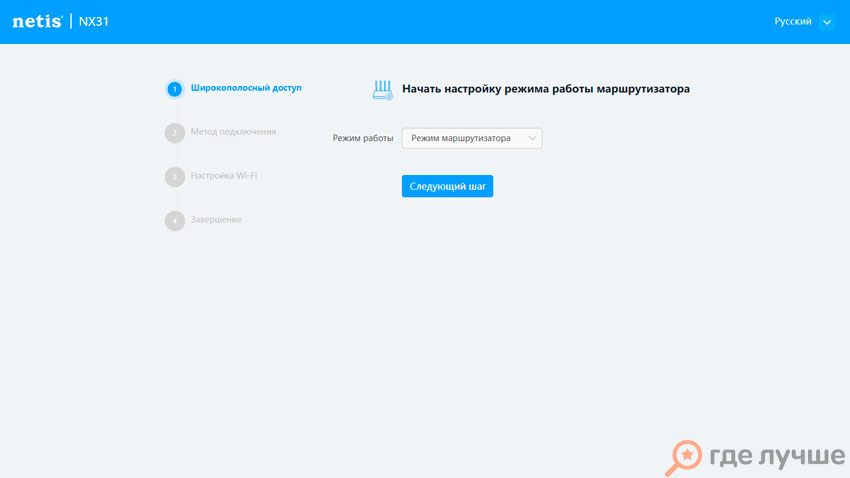Viewport: 850px width, 478px height.
Task: Open the language chevron dropdown button
Action: [826, 22]
